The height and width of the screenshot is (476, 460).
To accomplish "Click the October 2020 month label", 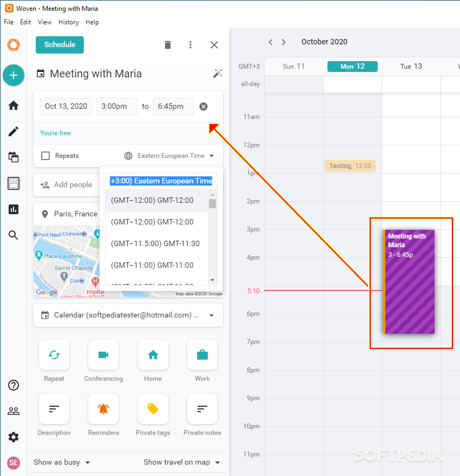I will point(324,42).
